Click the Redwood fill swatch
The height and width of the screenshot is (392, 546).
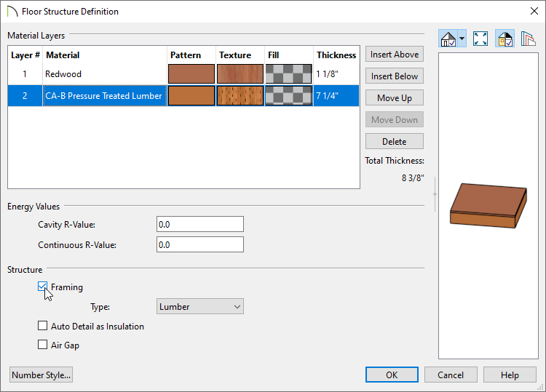pos(289,73)
